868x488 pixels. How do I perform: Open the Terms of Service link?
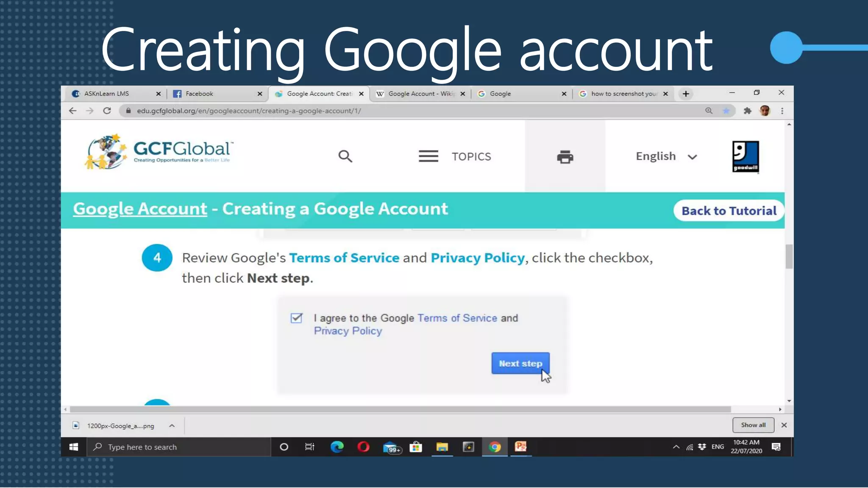tap(344, 258)
